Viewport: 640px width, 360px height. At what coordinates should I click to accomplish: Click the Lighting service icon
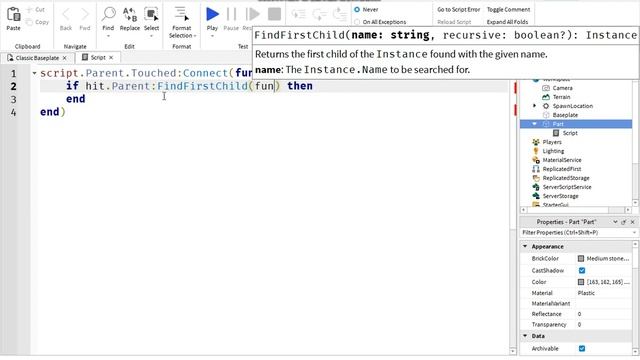[536, 151]
